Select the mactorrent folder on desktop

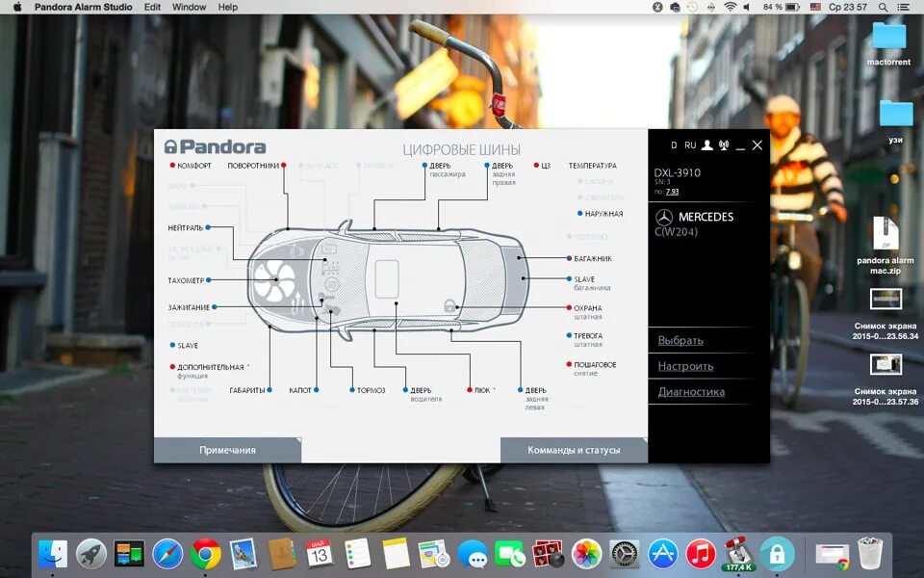coord(888,43)
